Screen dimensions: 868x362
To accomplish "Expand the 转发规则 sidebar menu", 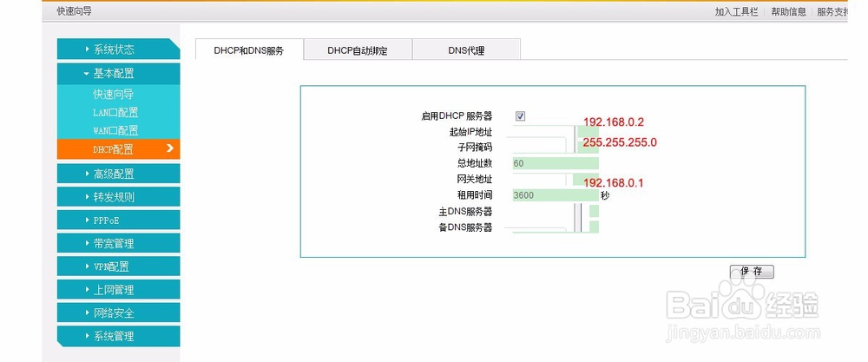I will coord(118,197).
